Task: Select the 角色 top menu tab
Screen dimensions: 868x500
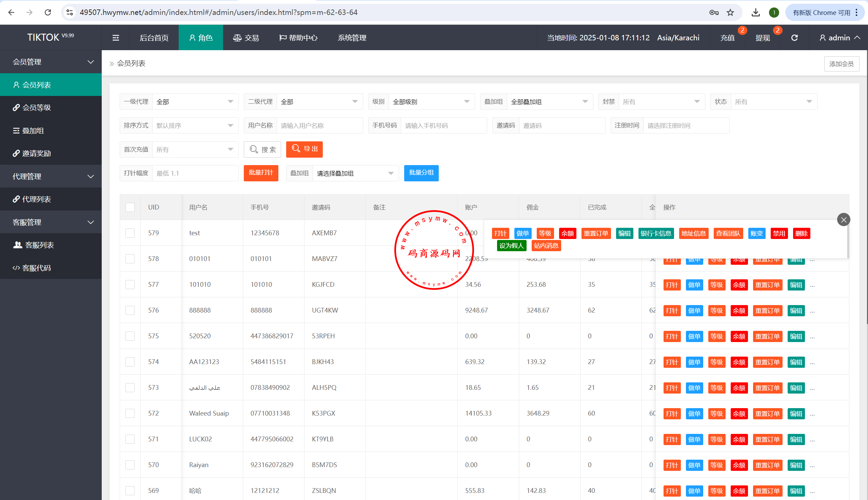Action: 201,38
